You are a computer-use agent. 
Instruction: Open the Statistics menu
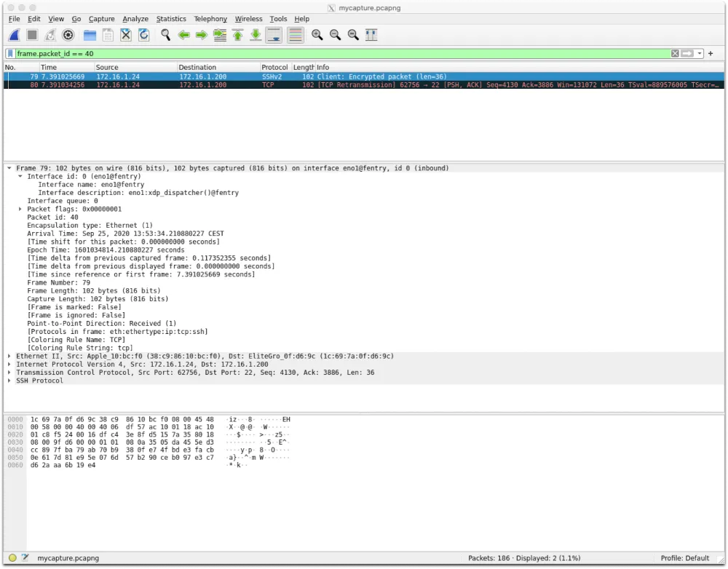[x=171, y=19]
